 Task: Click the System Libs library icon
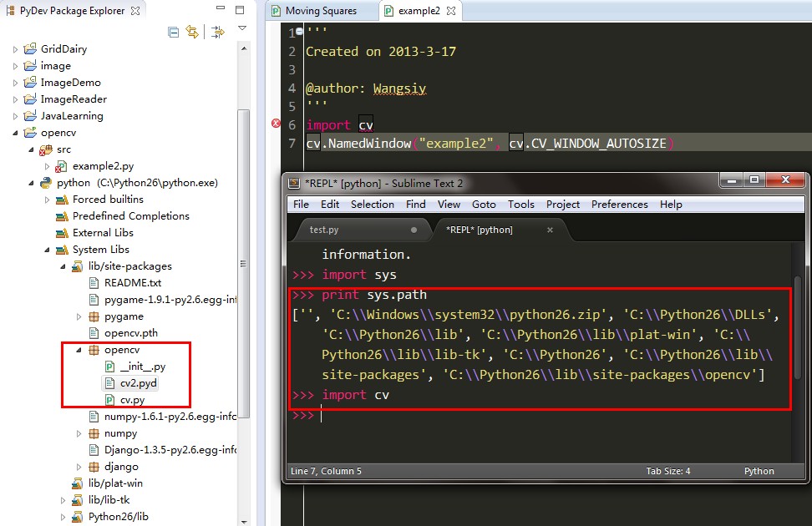click(x=60, y=250)
